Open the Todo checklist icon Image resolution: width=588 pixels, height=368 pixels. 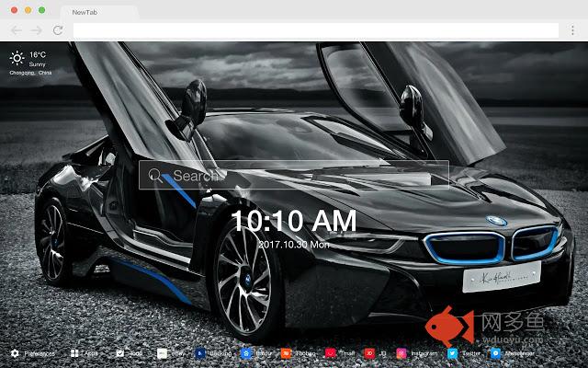pyautogui.click(x=120, y=353)
